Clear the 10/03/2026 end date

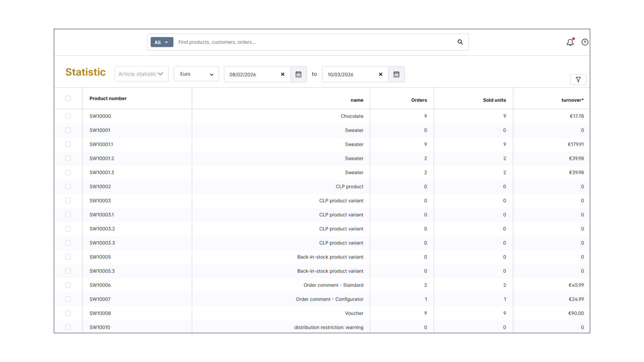[380, 74]
